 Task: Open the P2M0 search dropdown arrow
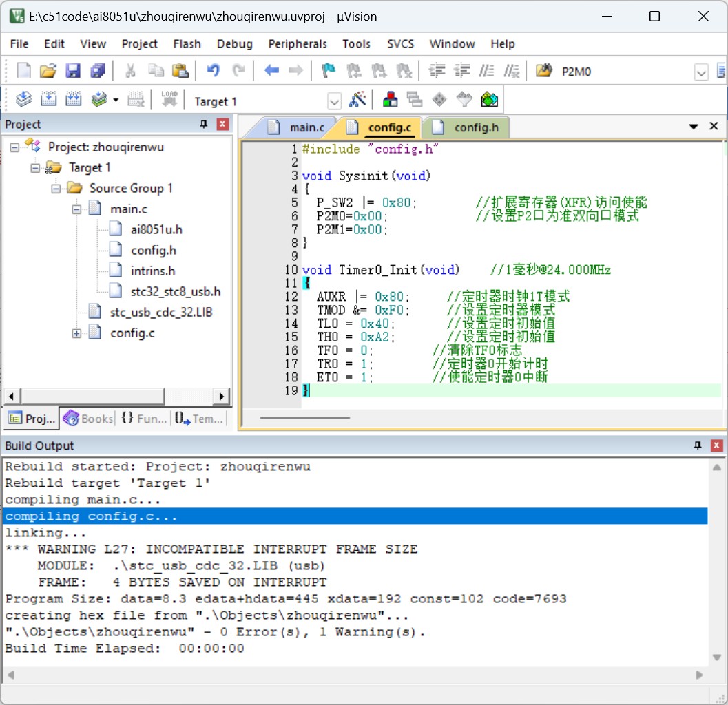click(702, 72)
